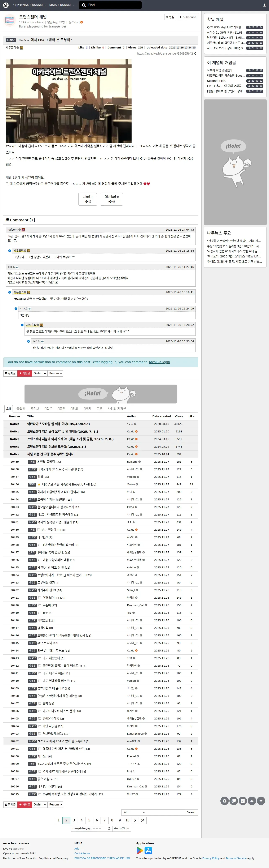Open the user account icon in navbar
This screenshot has width=269, height=868.
(x=264, y=5)
